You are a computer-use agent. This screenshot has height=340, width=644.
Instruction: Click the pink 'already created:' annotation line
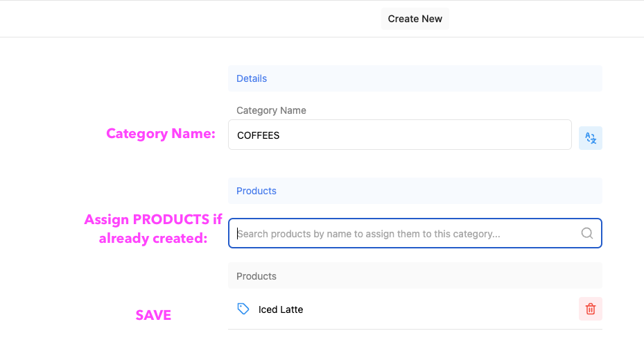(x=153, y=239)
